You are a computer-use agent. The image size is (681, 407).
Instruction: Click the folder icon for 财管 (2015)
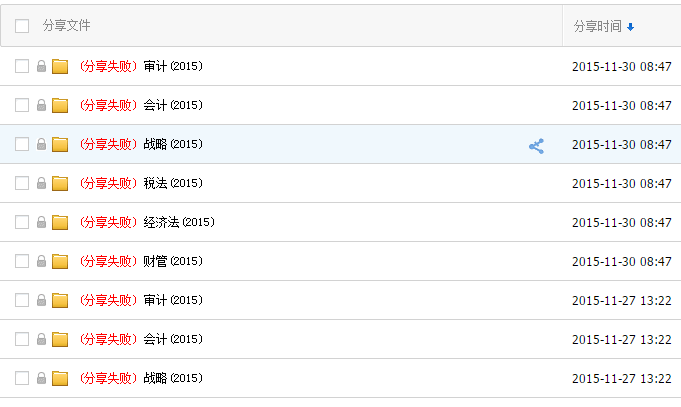60,261
